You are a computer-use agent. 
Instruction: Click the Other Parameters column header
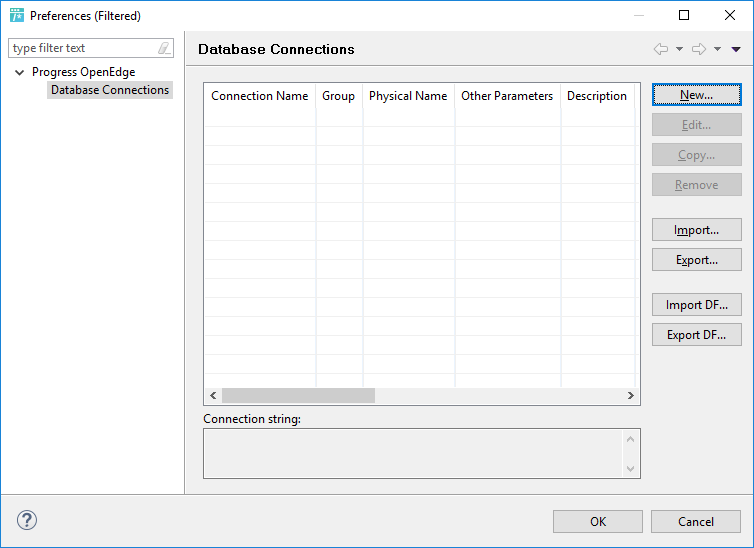(x=507, y=96)
